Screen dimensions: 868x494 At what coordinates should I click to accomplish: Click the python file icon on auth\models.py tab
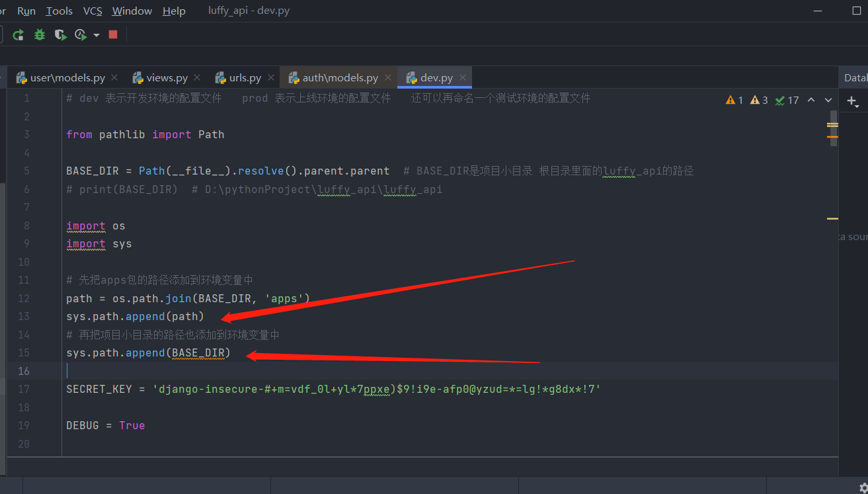(x=294, y=77)
